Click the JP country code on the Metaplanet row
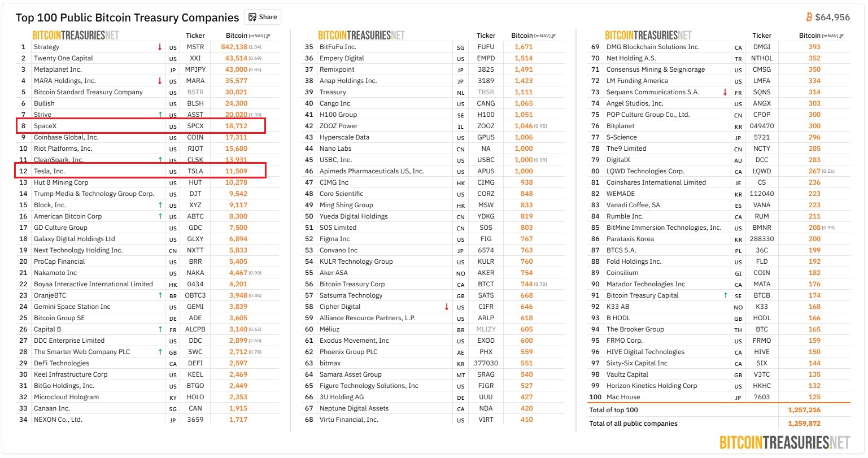 click(x=173, y=70)
